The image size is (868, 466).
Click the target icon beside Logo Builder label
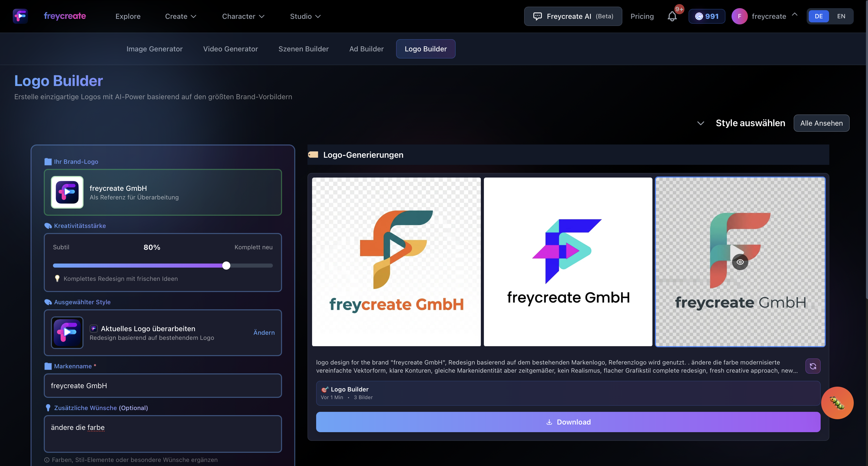coord(325,389)
